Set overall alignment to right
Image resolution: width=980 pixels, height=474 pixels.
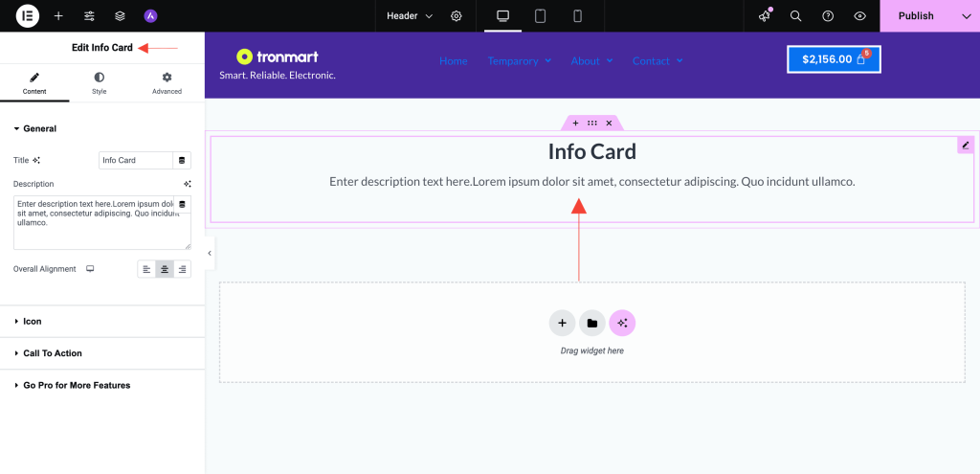(182, 269)
